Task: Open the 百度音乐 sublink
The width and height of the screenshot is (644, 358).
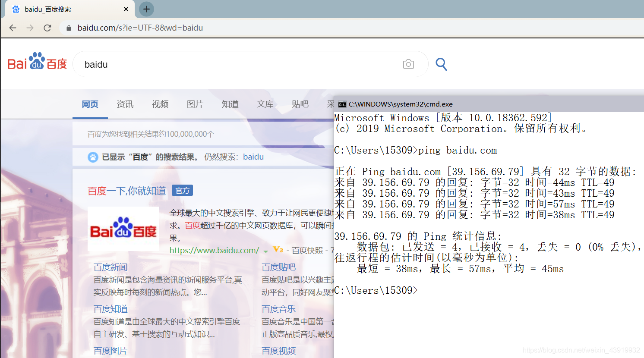Action: pyautogui.click(x=279, y=309)
